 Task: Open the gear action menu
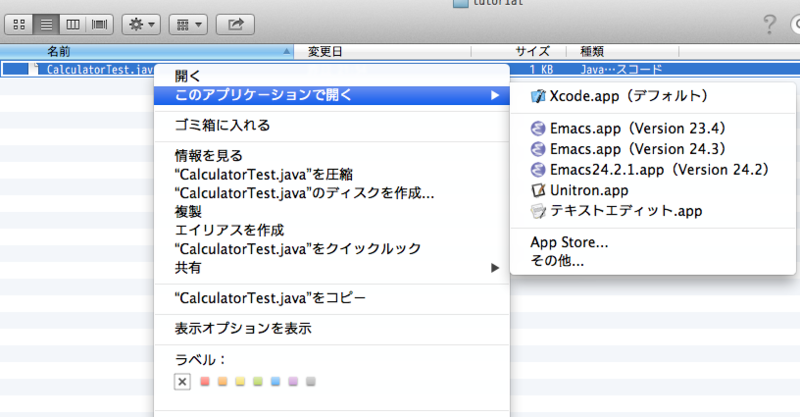141,24
